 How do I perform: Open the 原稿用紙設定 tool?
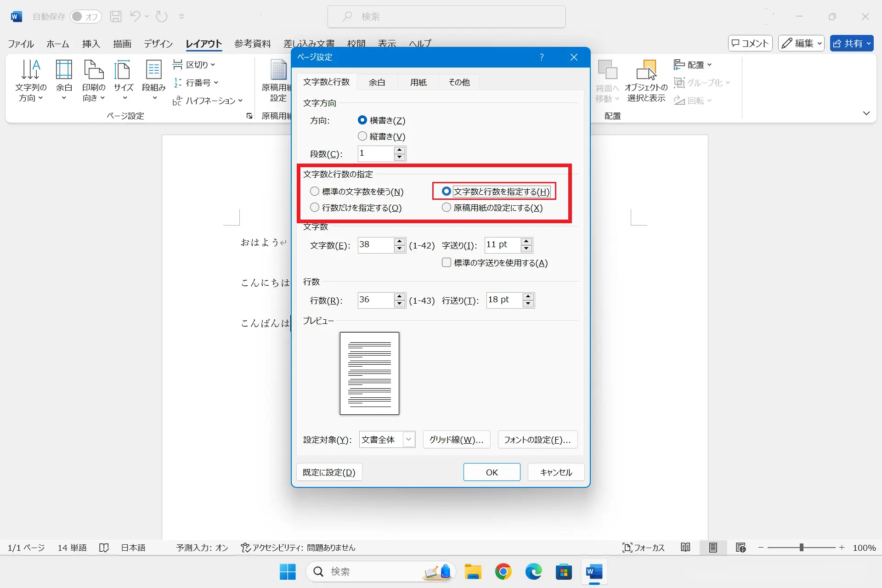(x=277, y=81)
